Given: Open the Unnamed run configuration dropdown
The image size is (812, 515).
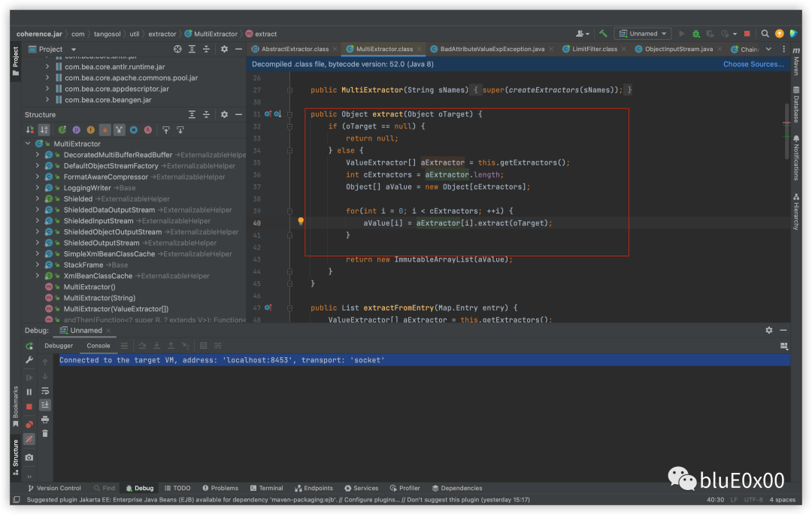Looking at the screenshot, I should 643,34.
